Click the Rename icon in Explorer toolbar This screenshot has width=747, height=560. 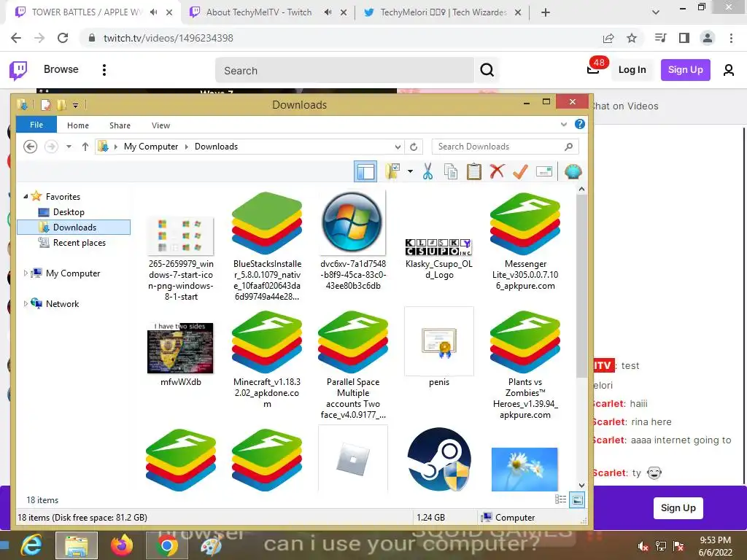pos(543,171)
